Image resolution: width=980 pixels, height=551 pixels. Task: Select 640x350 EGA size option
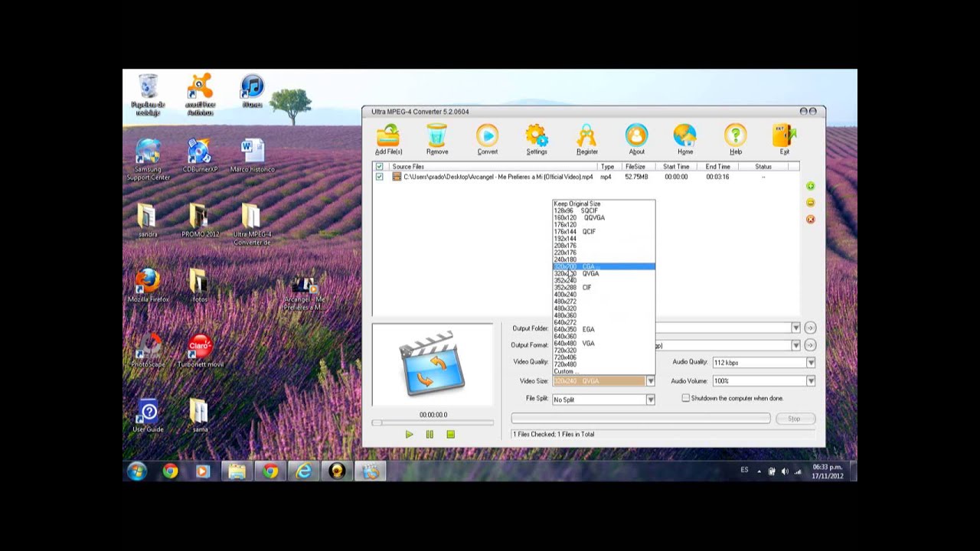(604, 329)
